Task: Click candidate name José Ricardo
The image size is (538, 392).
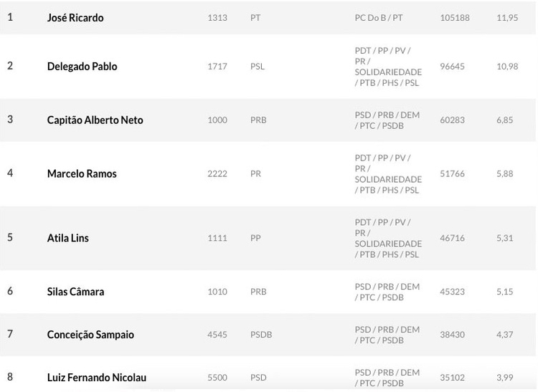Action: coord(75,18)
